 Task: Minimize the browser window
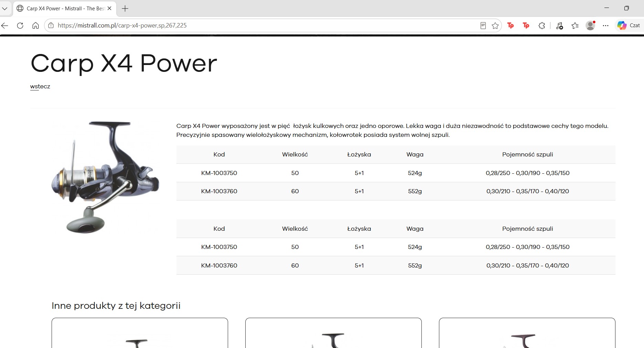(607, 8)
